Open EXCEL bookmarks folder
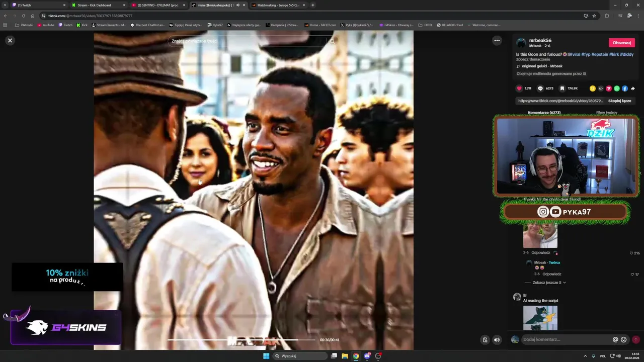This screenshot has width=644, height=362. pos(425,25)
